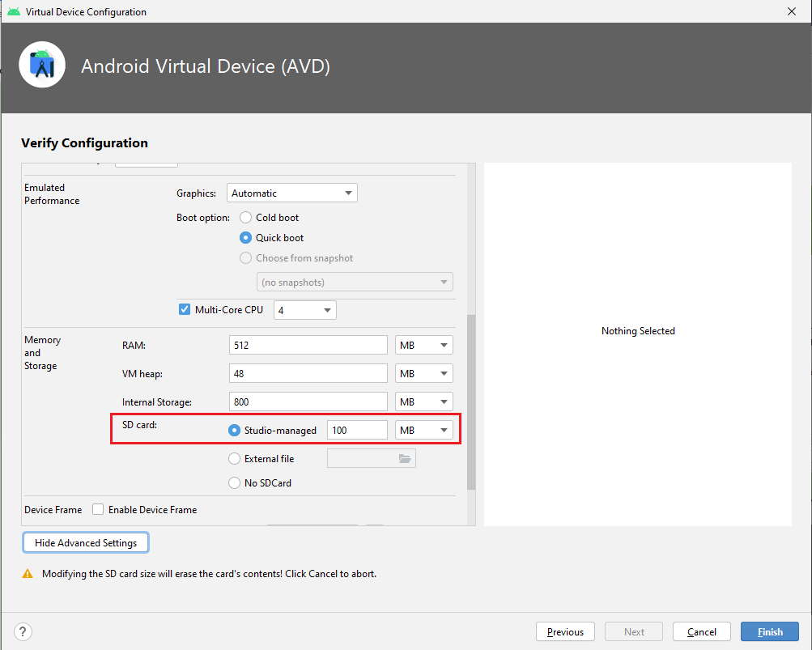Open the SD card size unit dropdown
Screen dimensions: 812x650
[x=424, y=431]
